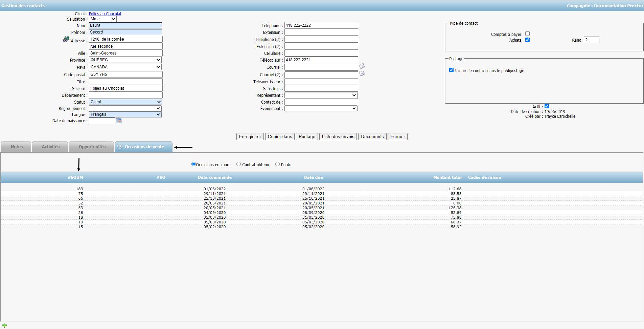This screenshot has height=329, width=644.
Task: Click the Rang input field
Action: tap(592, 40)
